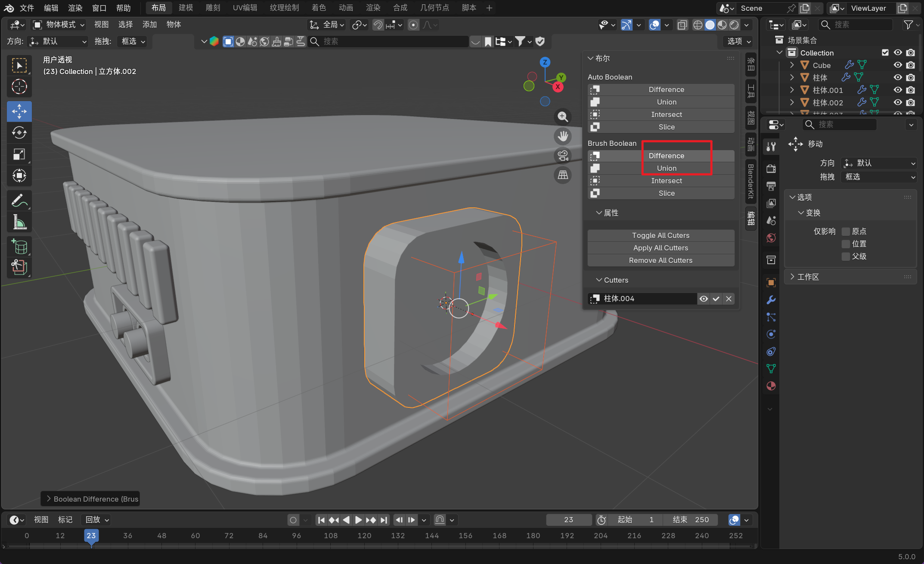Toggle camera view in viewport
The width and height of the screenshot is (924, 564).
click(x=563, y=156)
